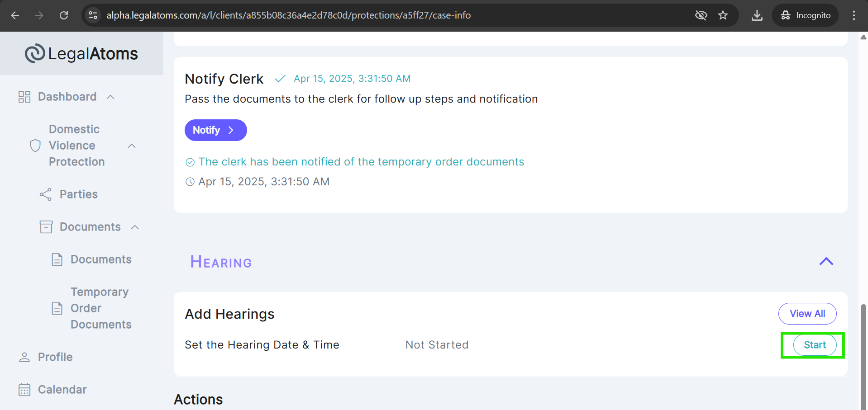Click the Notify Clerk heading timestamp
The width and height of the screenshot is (868, 410).
(x=352, y=79)
